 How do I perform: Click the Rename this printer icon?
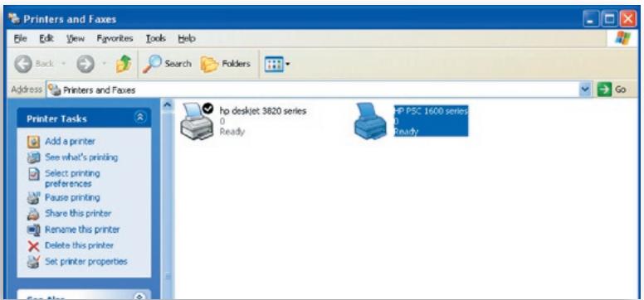[33, 230]
